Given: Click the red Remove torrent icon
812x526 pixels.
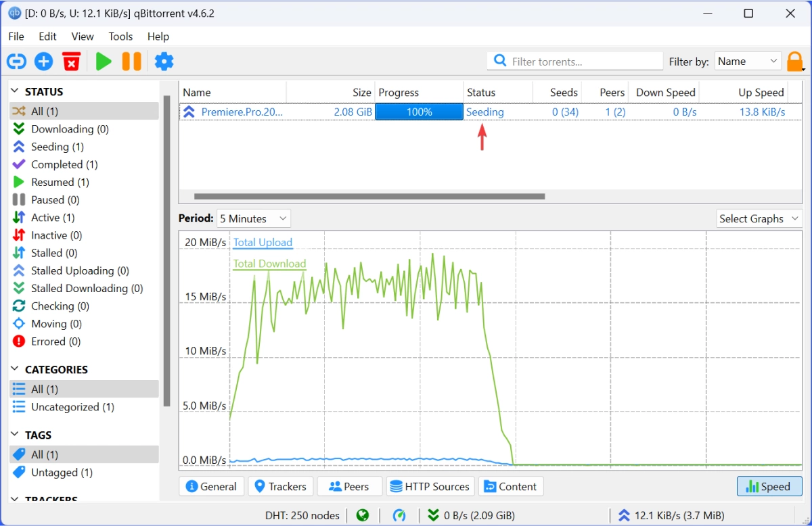Looking at the screenshot, I should 71,62.
